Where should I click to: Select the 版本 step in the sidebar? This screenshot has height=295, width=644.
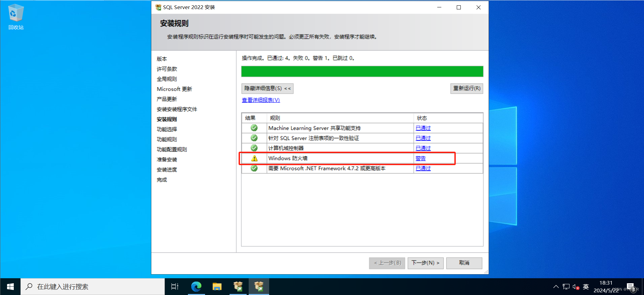click(162, 59)
